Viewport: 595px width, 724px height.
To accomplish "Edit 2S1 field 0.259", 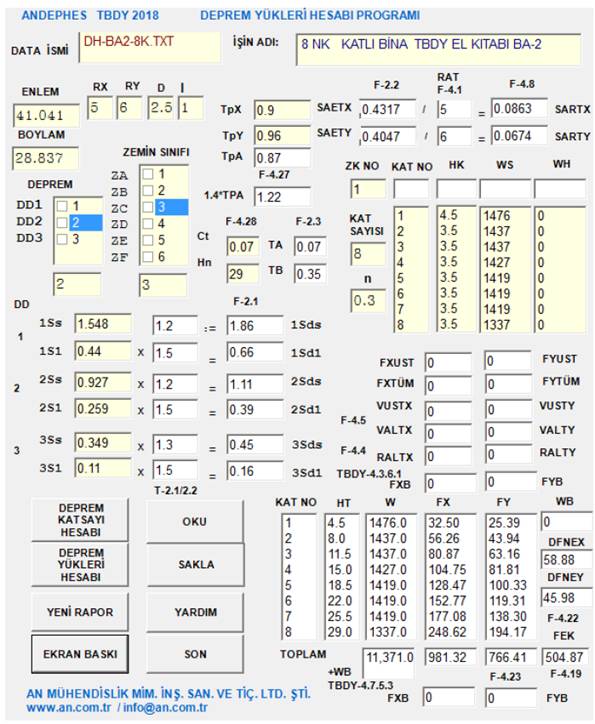I will (x=103, y=409).
